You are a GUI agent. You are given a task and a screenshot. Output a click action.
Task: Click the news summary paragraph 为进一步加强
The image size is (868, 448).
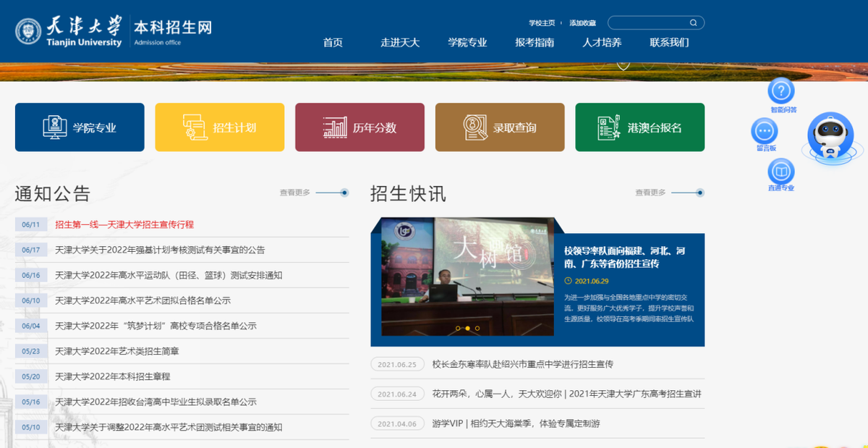click(629, 308)
